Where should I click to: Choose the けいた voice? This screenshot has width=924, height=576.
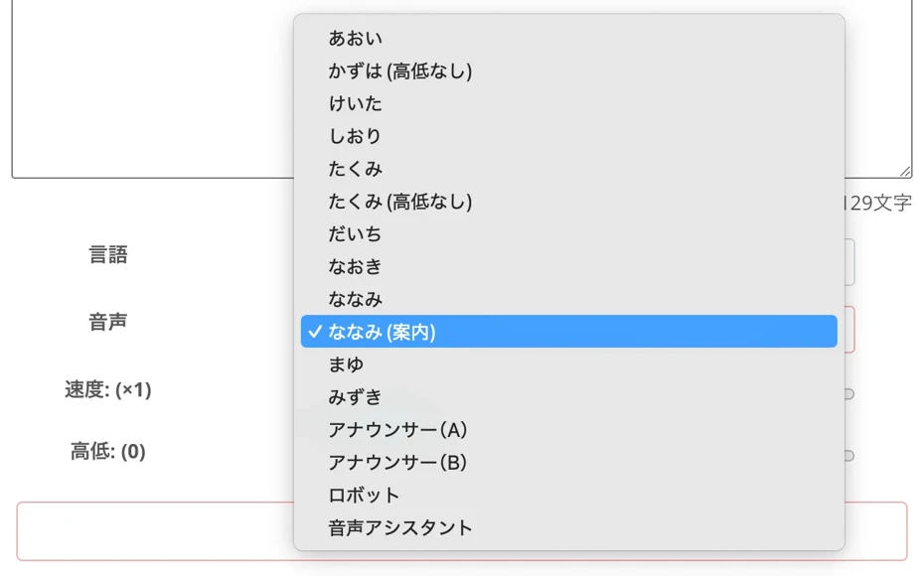pyautogui.click(x=353, y=103)
